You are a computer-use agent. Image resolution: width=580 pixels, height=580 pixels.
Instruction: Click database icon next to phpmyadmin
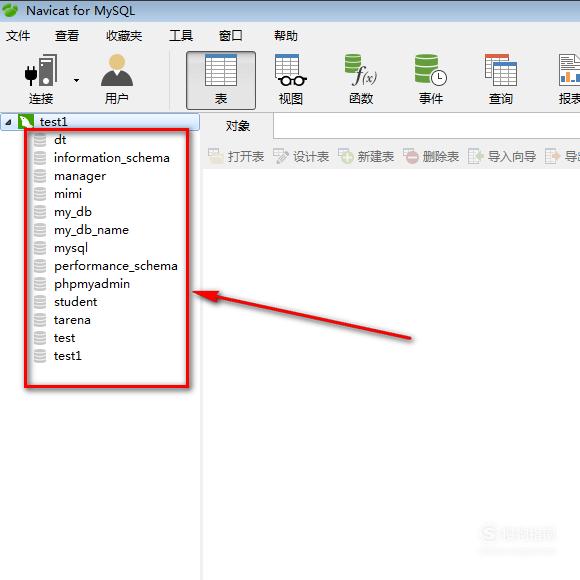(40, 284)
